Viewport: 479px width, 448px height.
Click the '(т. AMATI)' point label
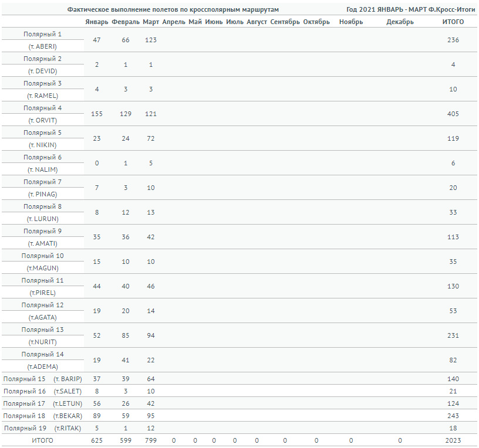point(42,244)
